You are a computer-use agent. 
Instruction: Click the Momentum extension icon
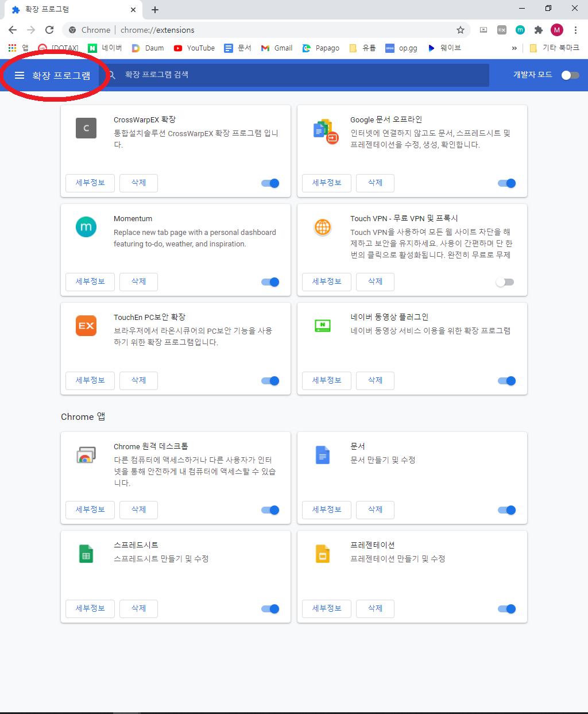pyautogui.click(x=86, y=227)
